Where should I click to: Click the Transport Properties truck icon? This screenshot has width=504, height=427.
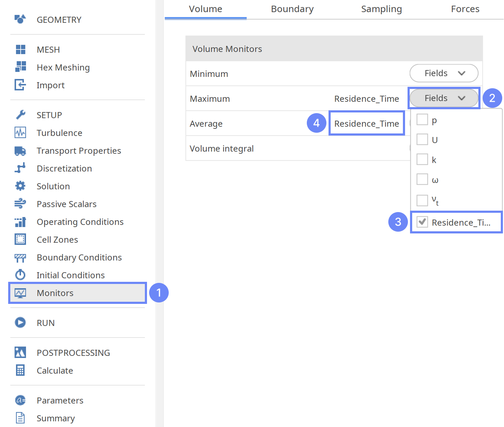click(20, 151)
